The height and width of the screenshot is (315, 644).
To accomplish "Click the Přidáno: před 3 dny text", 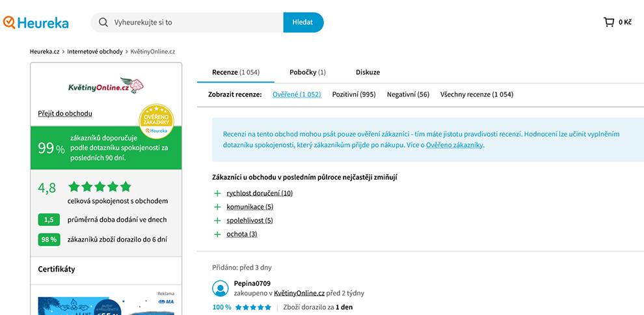I will [242, 267].
